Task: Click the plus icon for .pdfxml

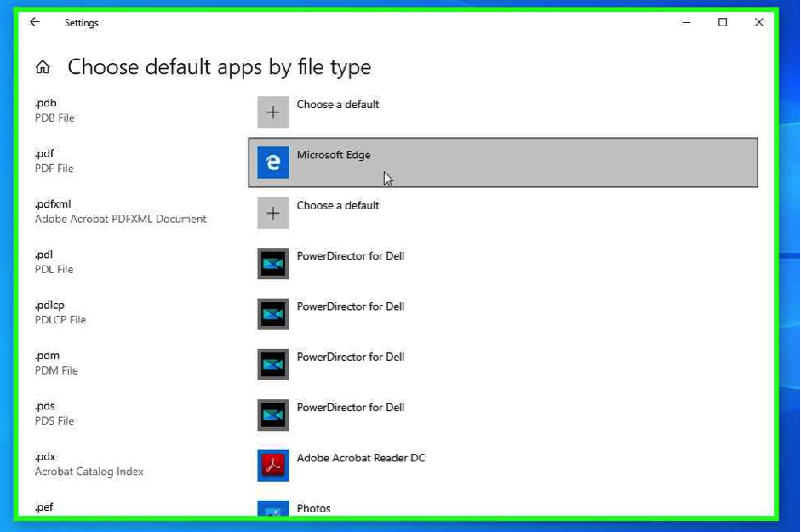Action: click(273, 214)
